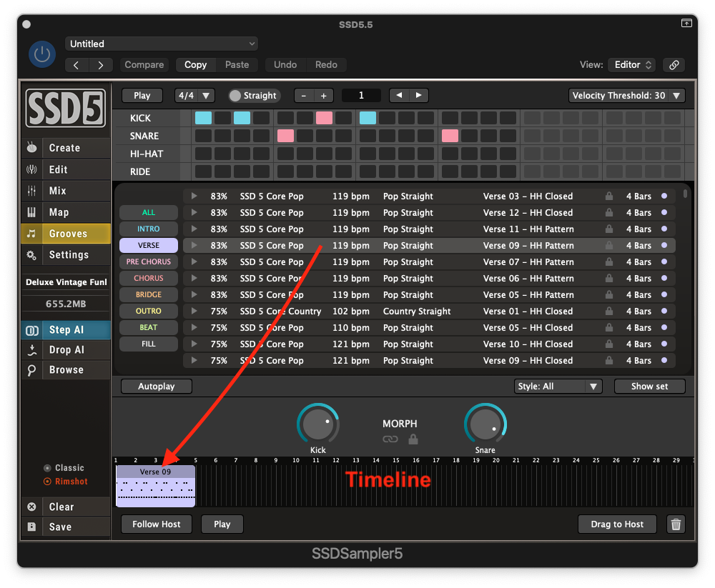Go to previous preset with left chevron
The height and width of the screenshot is (588, 715).
[77, 65]
